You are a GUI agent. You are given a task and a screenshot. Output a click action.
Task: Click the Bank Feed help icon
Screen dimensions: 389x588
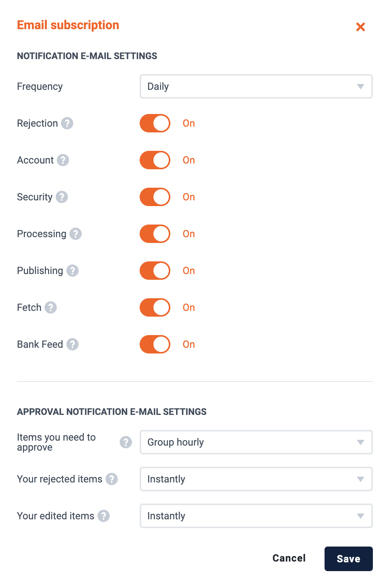[x=73, y=344]
